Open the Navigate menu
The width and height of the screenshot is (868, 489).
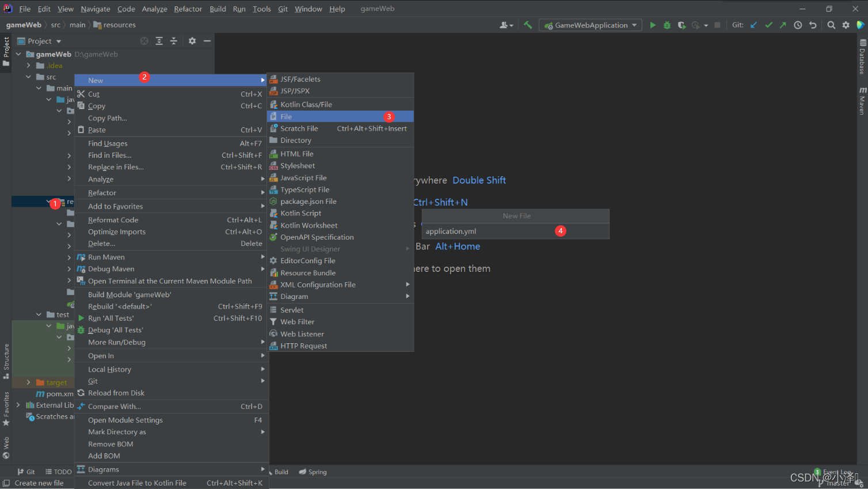[x=96, y=9]
